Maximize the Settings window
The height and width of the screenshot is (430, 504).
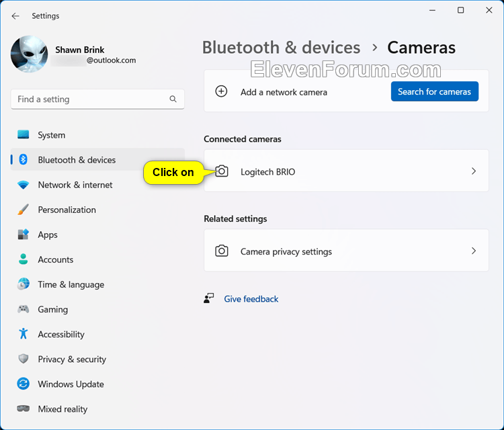pos(460,10)
